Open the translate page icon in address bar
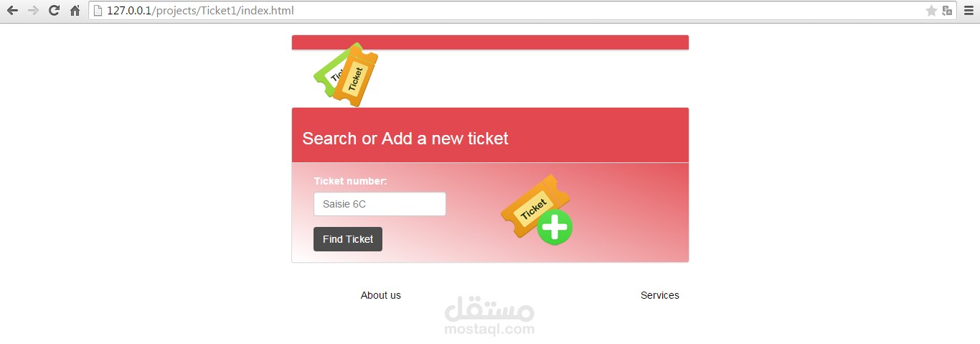The width and height of the screenshot is (980, 344). 948,11
